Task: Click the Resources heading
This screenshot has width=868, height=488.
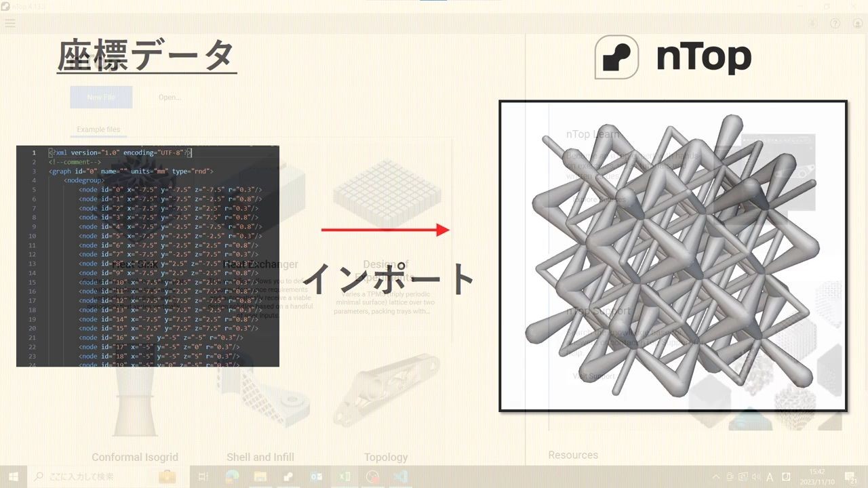Action: click(x=573, y=455)
